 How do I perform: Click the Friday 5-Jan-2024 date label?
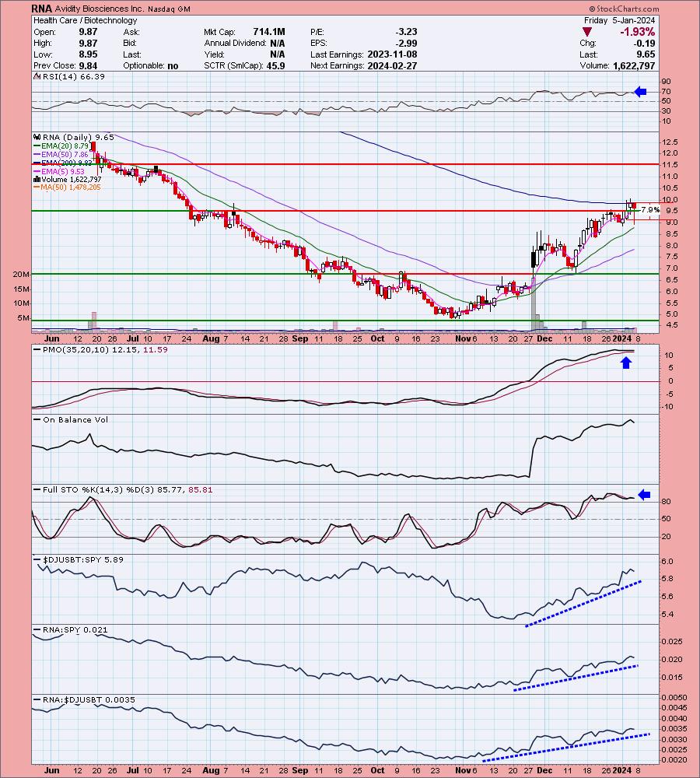point(619,20)
